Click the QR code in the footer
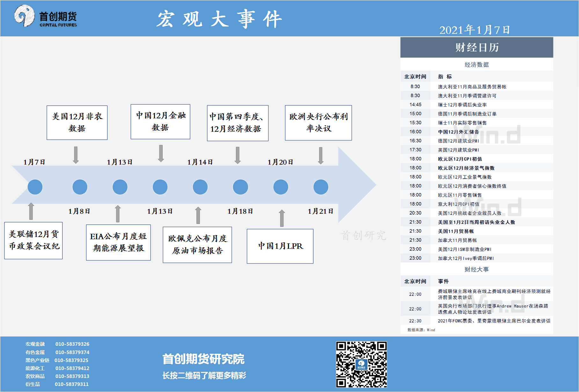The image size is (579, 392). [361, 364]
